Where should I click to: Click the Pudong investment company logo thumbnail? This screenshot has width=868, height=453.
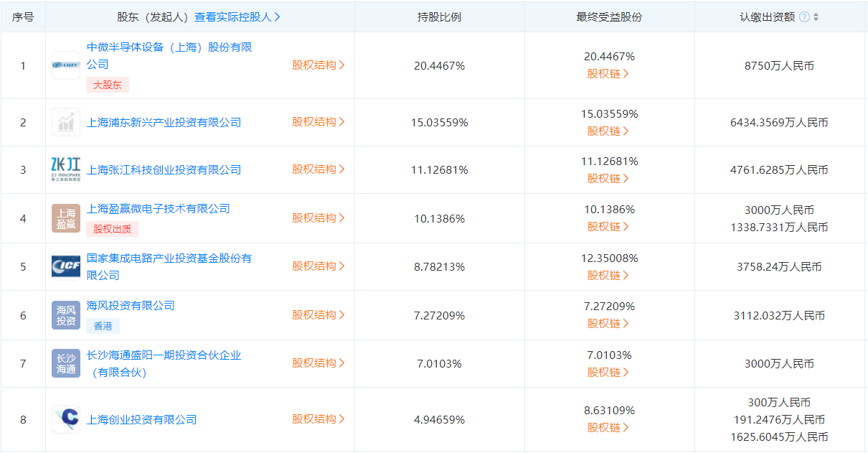pos(66,122)
